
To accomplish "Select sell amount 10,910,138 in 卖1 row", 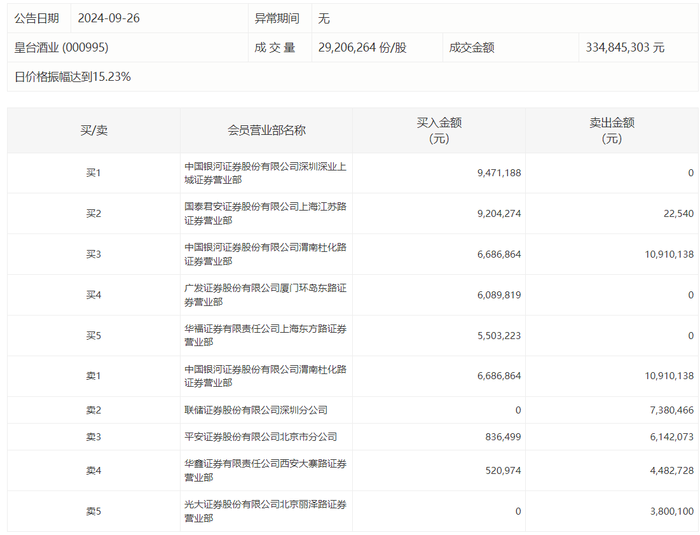I will coord(669,376).
